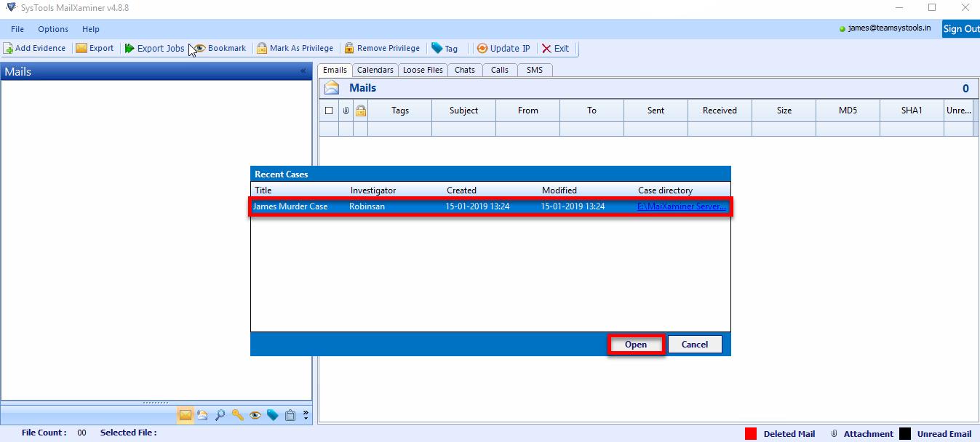Image resolution: width=980 pixels, height=442 pixels.
Task: Open the Help menu
Action: 91,29
